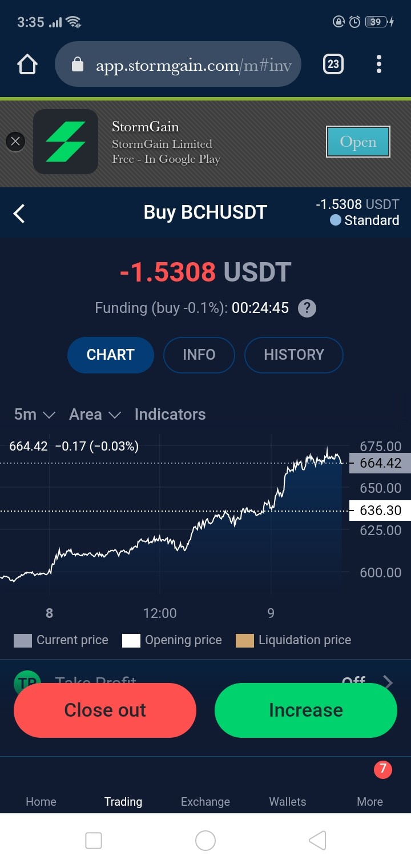Open the browser tabs counter showing 23

tap(333, 64)
